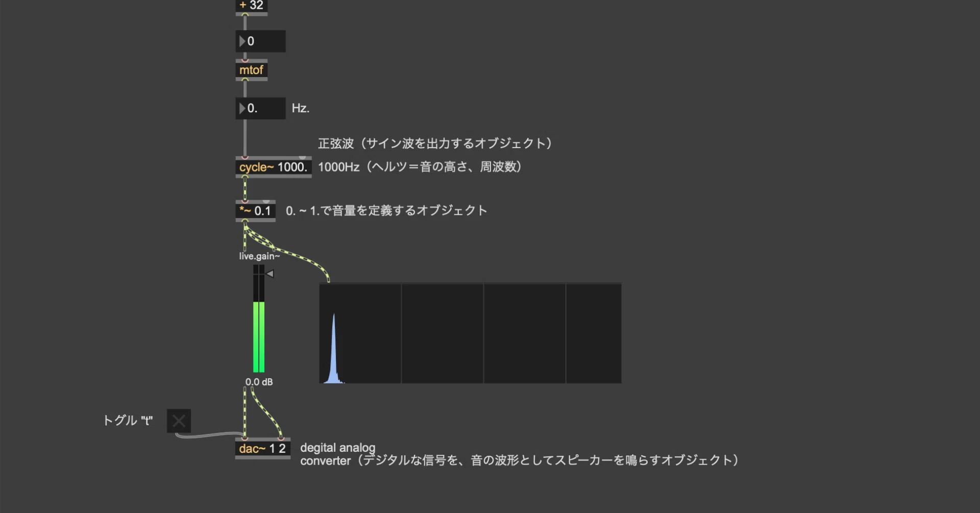The image size is (980, 513).
Task: Click the live.gain~ slider triangle handle
Action: [x=270, y=274]
